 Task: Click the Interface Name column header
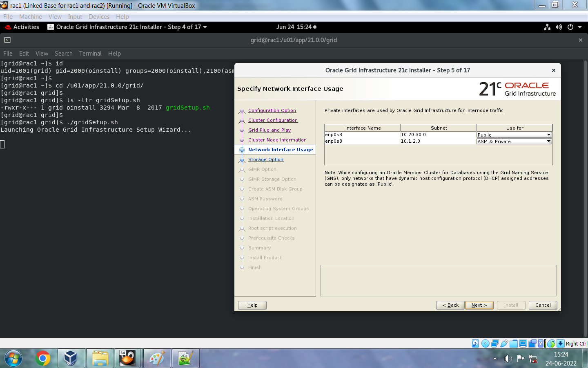[x=363, y=128]
